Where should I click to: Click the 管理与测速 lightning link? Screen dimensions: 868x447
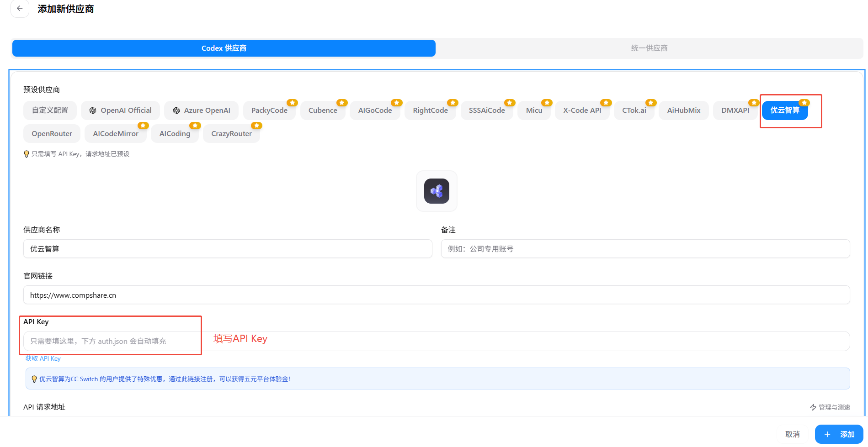(x=830, y=407)
